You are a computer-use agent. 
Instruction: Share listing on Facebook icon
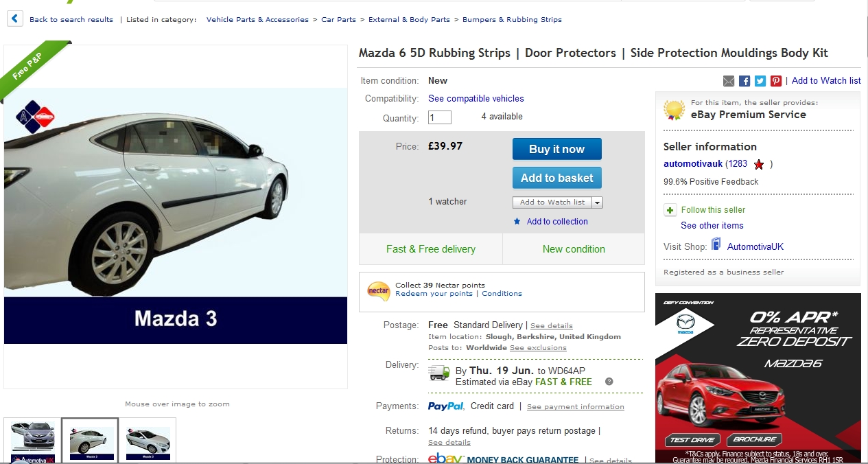click(x=744, y=81)
